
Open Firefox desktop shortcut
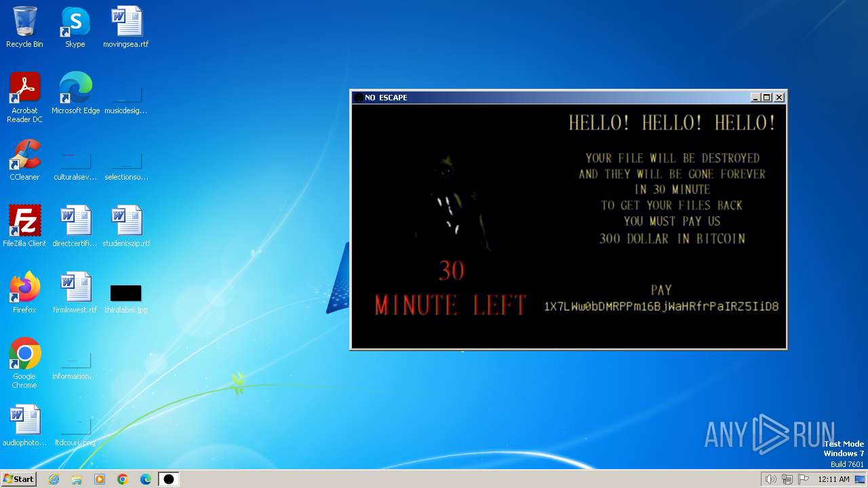[24, 293]
